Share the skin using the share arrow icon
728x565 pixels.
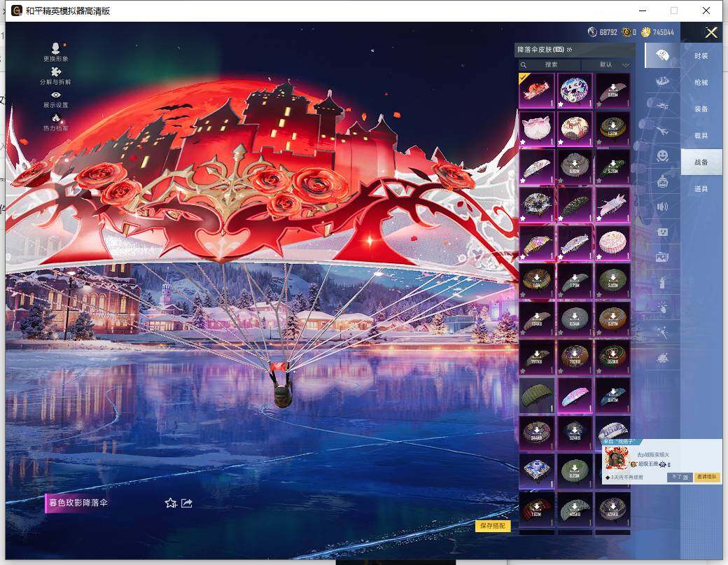tap(187, 503)
